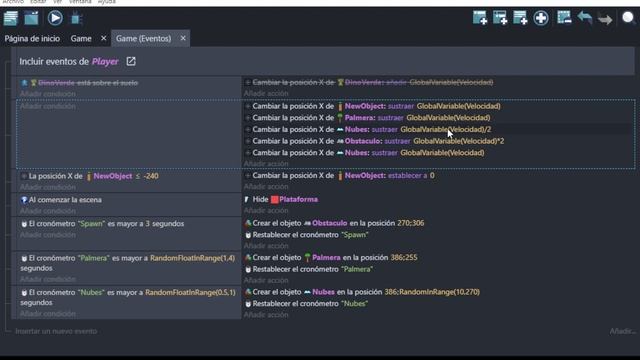Select action Crear el objeto Palmera
The width and height of the screenshot is (640, 360).
click(331, 258)
